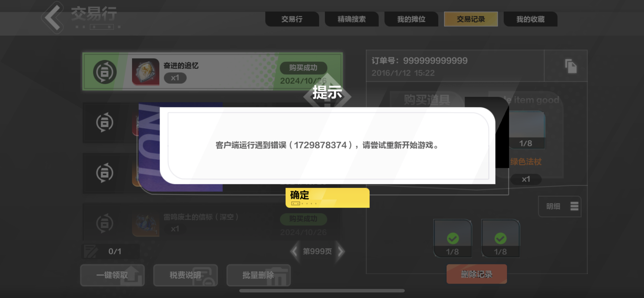Click the 批量删除 batch delete button
Image resolution: width=644 pixels, height=298 pixels.
[x=258, y=275]
